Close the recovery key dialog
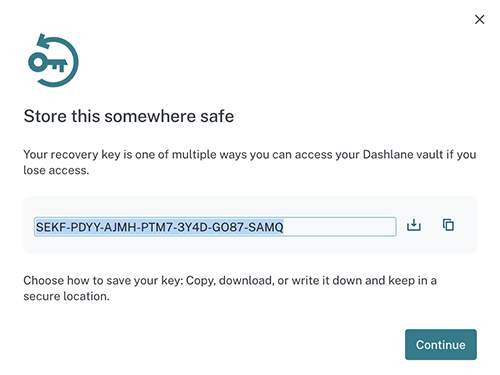Image resolution: width=500 pixels, height=375 pixels. pos(479,19)
